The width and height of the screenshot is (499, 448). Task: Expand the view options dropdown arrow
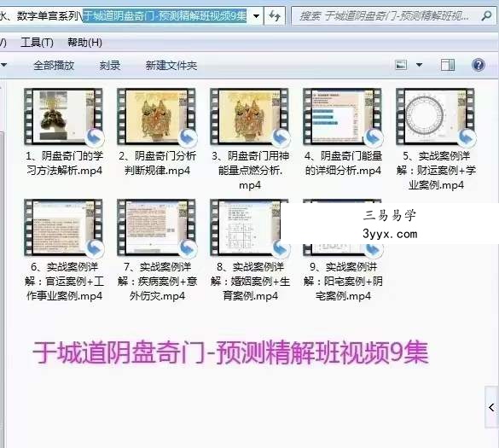tap(420, 65)
